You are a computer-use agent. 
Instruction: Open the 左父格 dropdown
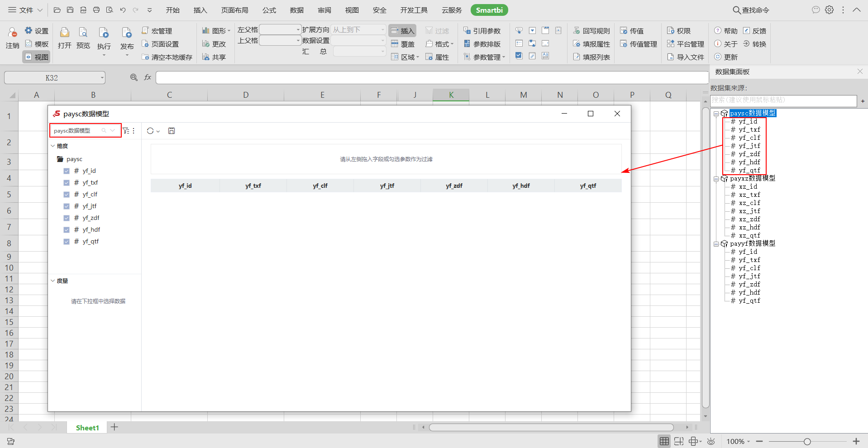click(298, 29)
